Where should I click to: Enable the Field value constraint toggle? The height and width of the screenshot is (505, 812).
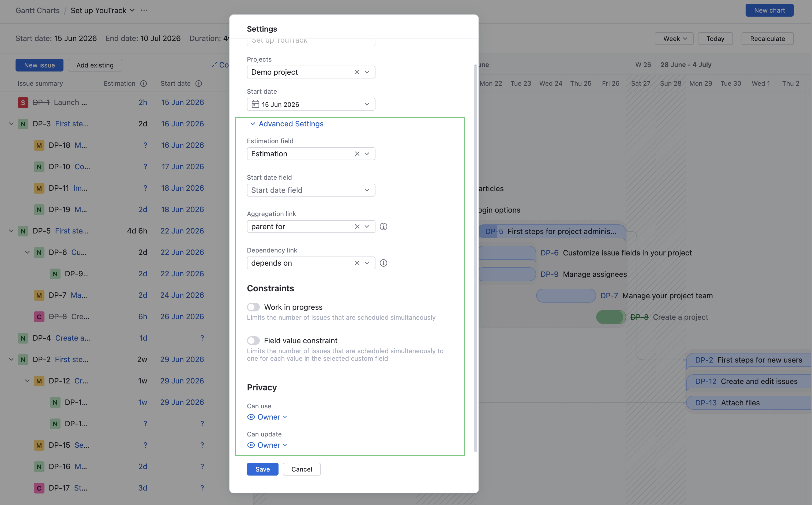click(x=253, y=340)
